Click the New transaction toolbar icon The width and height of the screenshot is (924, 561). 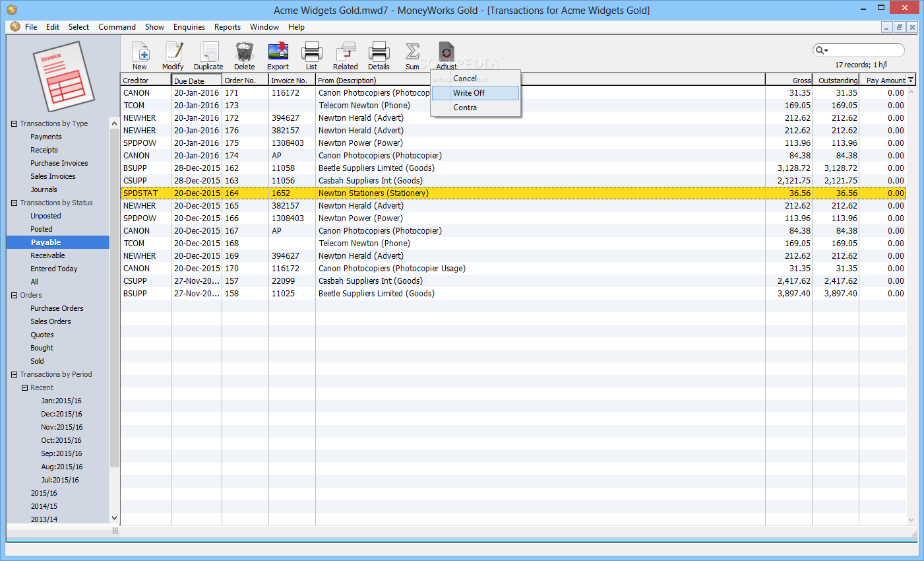click(140, 52)
